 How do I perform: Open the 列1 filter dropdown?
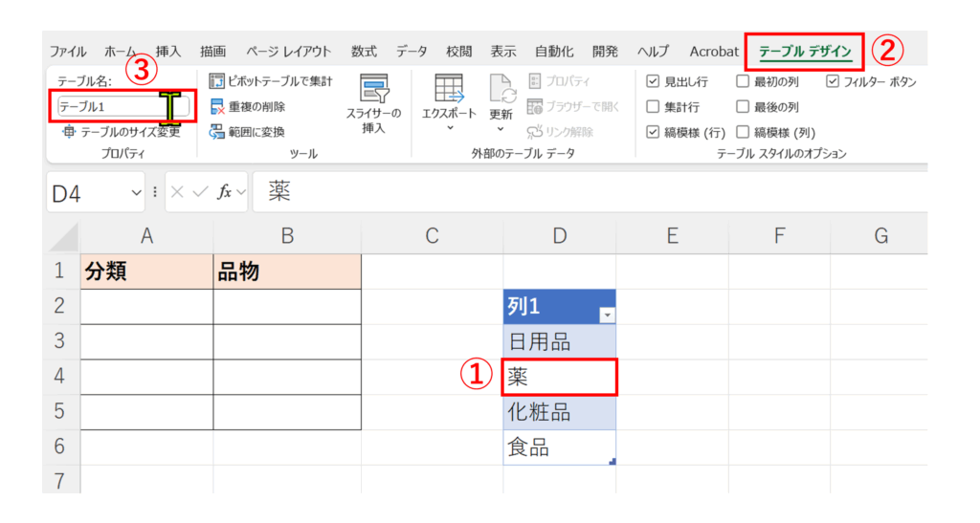[x=606, y=314]
